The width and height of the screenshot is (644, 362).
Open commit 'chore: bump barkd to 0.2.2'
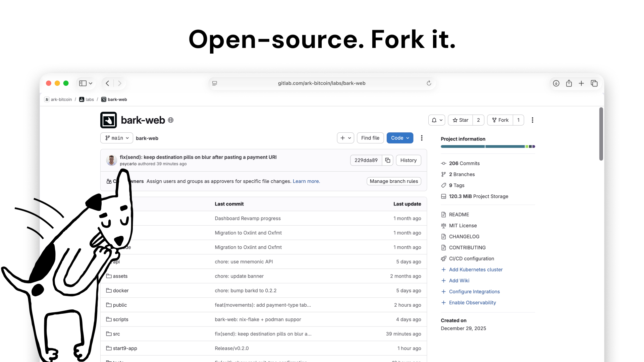pos(246,291)
